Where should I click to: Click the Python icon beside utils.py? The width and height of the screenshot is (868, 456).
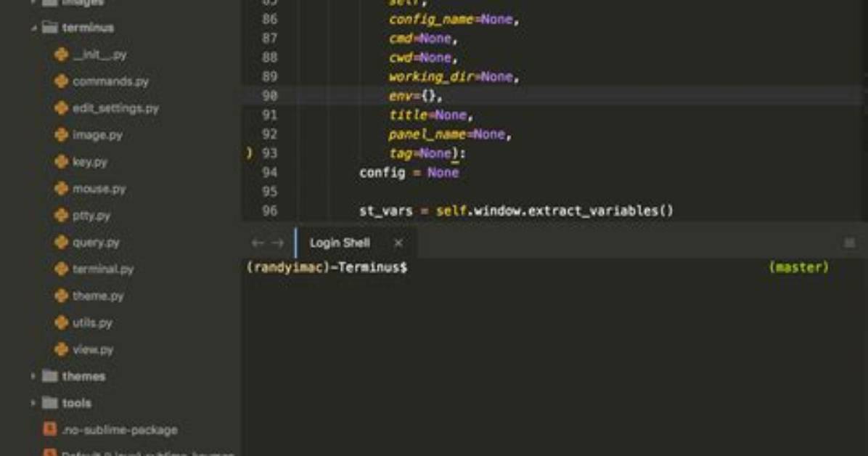coord(61,322)
